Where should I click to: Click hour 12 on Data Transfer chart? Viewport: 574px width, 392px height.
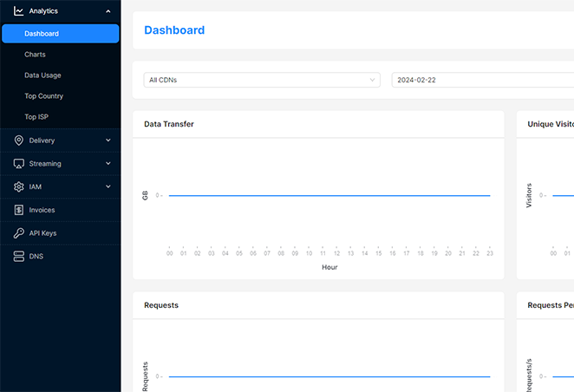[x=336, y=253]
